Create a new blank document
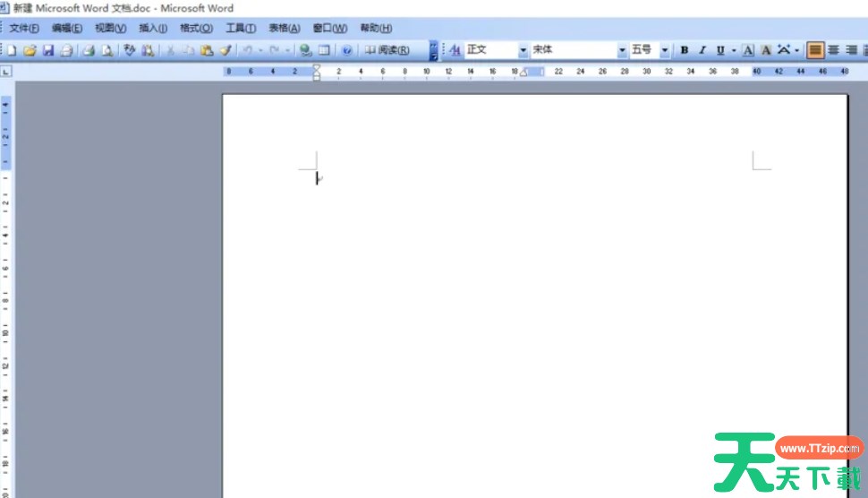The width and height of the screenshot is (868, 498). click(x=11, y=50)
